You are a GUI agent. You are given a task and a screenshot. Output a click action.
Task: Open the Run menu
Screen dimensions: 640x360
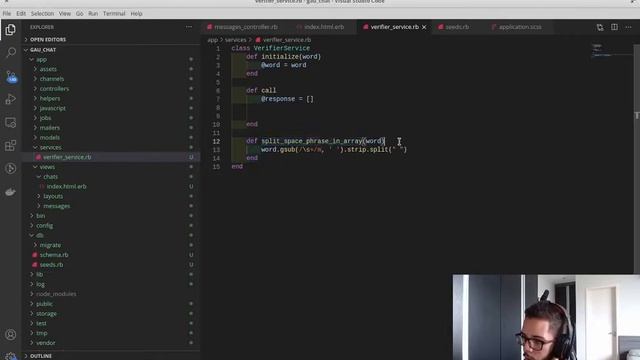tap(93, 13)
